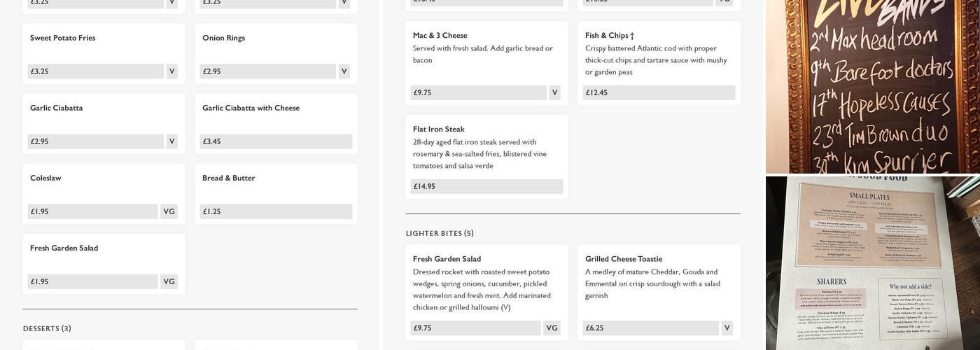Click the £1.25 Bread & Butter price bar
980x350 pixels.
[x=276, y=211]
